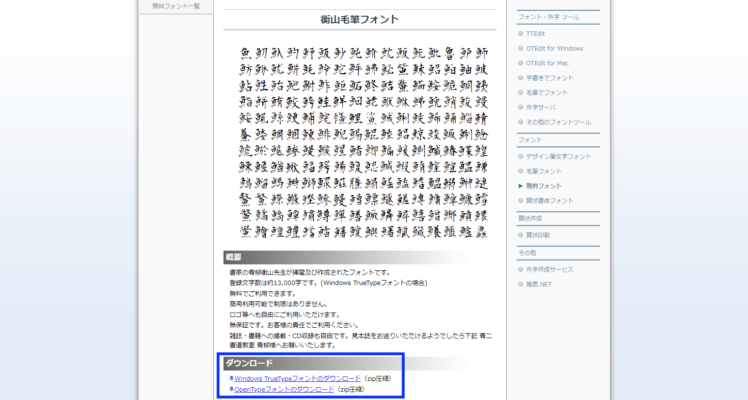Screen dimensions: 748x400
Task: Select the current 無料フォント menu item
Action: pyautogui.click(x=543, y=186)
